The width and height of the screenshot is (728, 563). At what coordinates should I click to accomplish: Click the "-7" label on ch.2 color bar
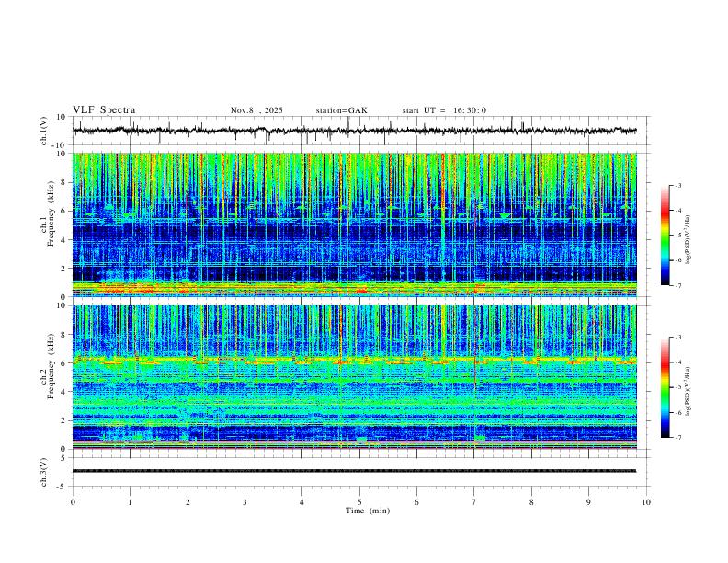click(677, 438)
